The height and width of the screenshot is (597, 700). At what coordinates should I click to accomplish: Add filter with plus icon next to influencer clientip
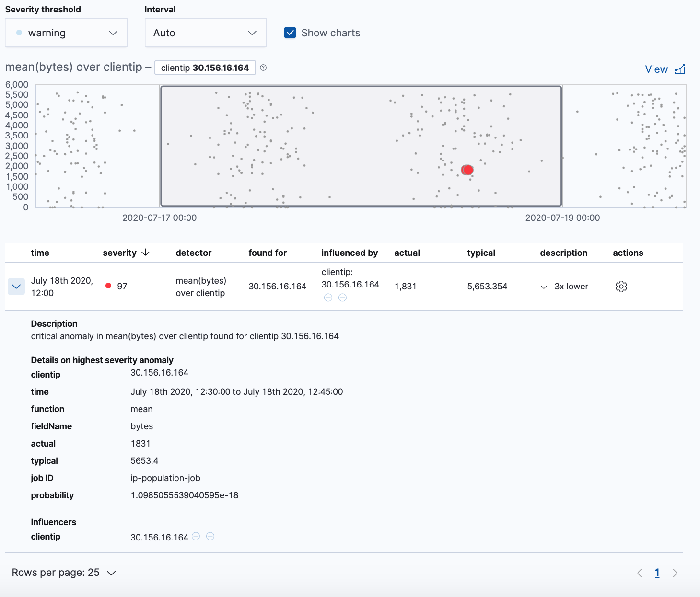pyautogui.click(x=196, y=536)
